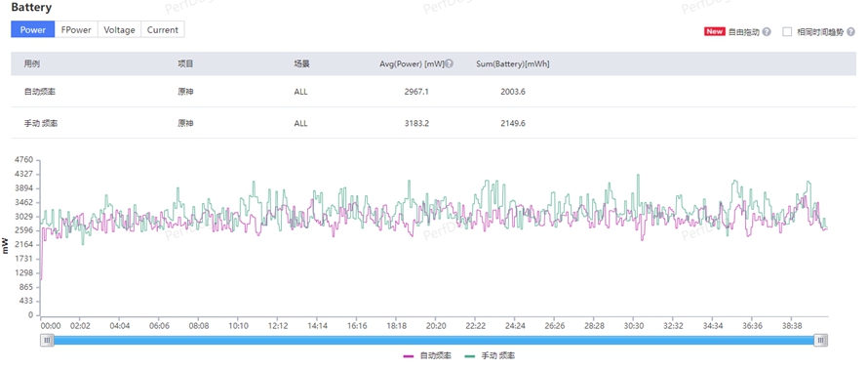Click the 3183.2 average power value
This screenshot has width=868, height=370.
click(x=416, y=123)
